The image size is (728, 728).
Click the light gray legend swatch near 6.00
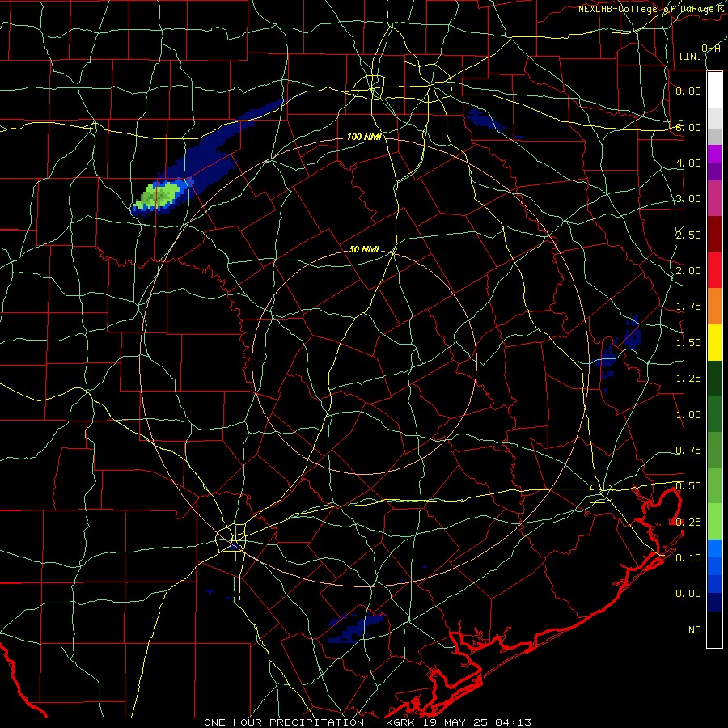(714, 118)
